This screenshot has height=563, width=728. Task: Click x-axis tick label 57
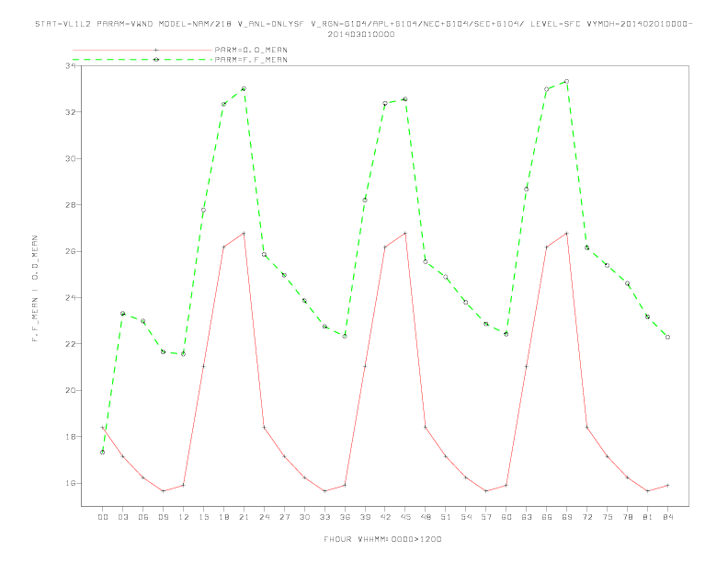tap(486, 517)
